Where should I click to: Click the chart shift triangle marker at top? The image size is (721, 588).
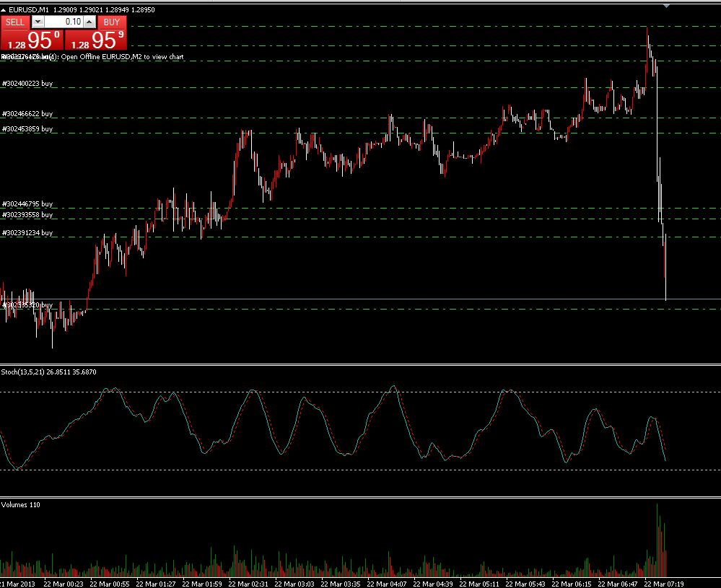[x=666, y=6]
